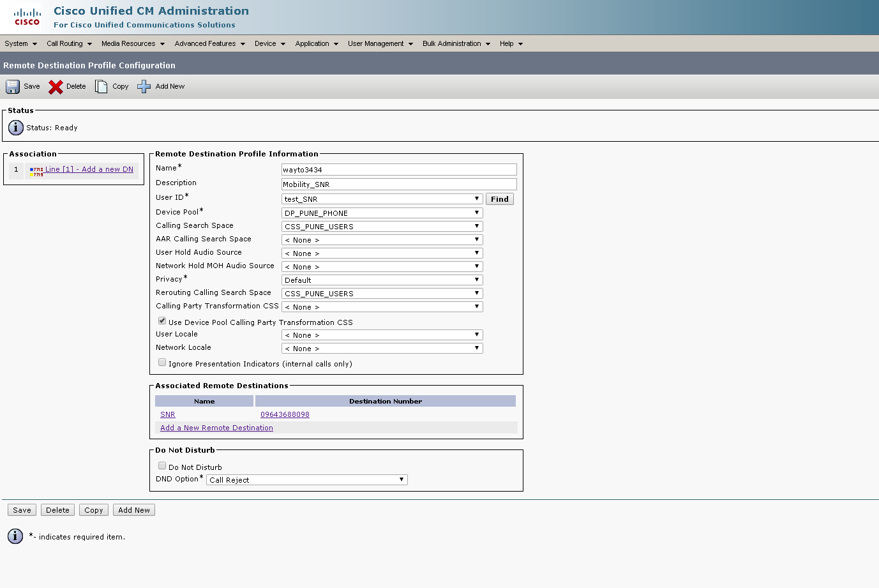Click the Cisco Unified CM Administration title

(151, 11)
